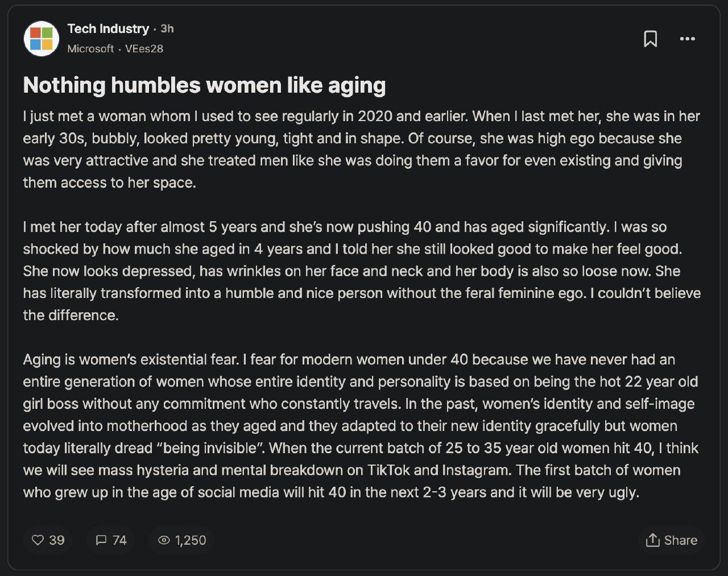
Task: Click the eye views icon
Action: (x=164, y=540)
